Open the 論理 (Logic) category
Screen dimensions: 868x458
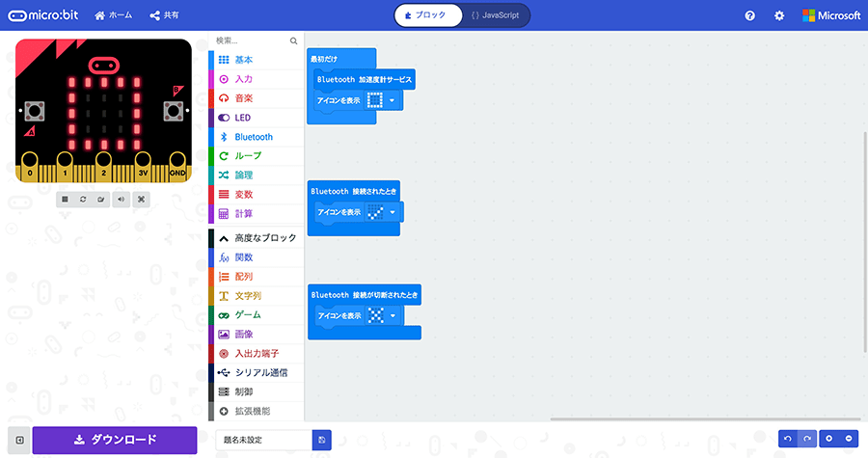[257, 175]
